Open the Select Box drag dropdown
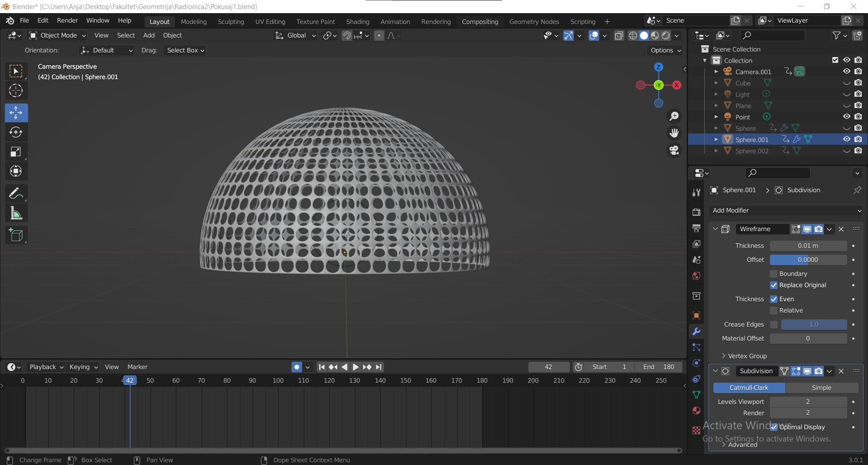Screen dimensions: 868x465 click(x=185, y=50)
